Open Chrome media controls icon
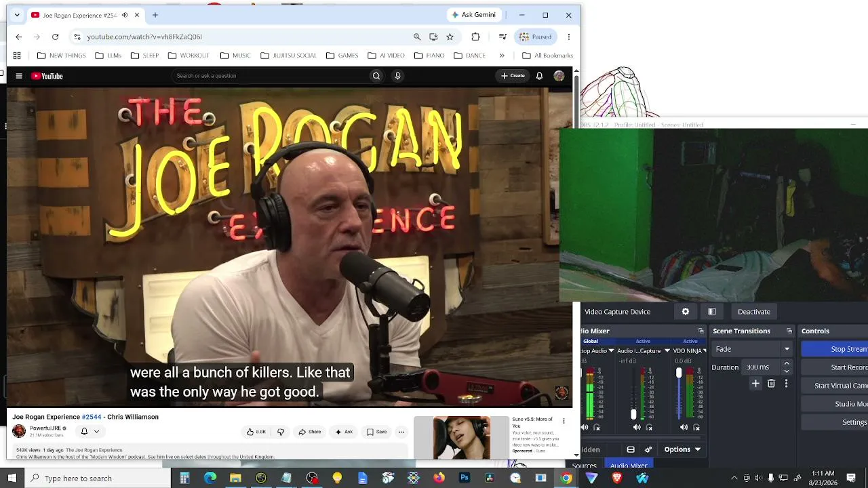The image size is (868, 488). click(502, 37)
